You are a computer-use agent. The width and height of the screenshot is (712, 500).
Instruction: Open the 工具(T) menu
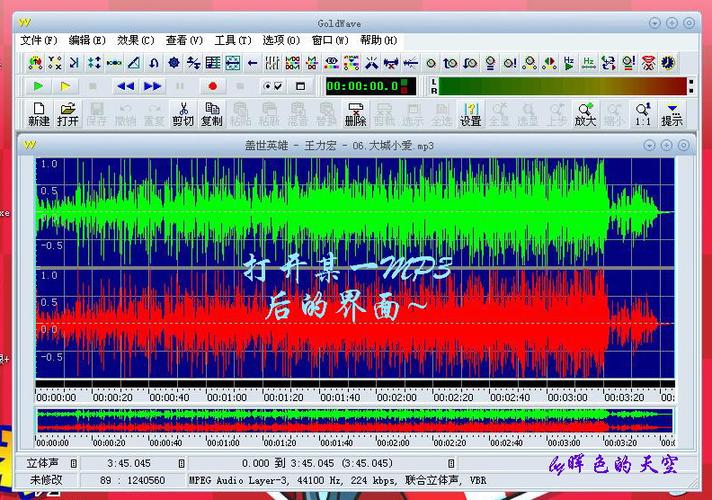233,40
